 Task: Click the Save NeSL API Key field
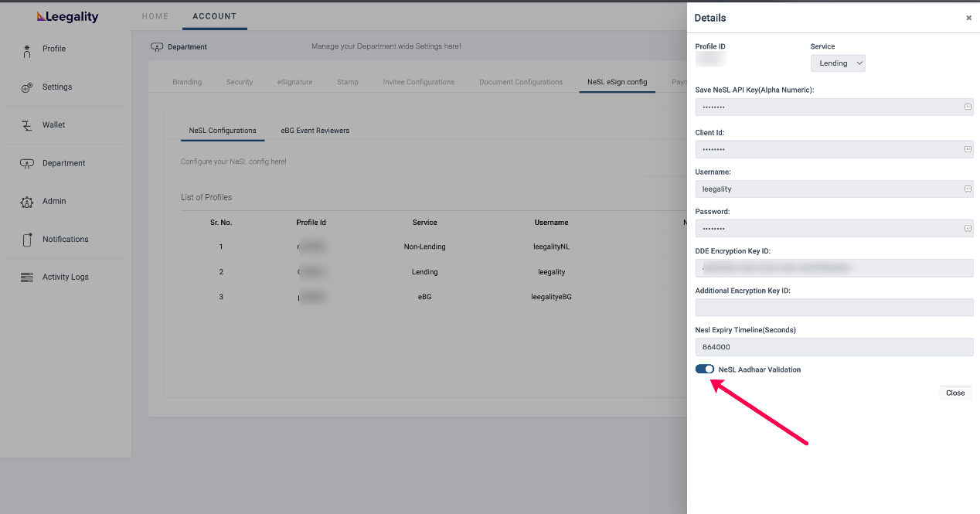[x=835, y=107]
